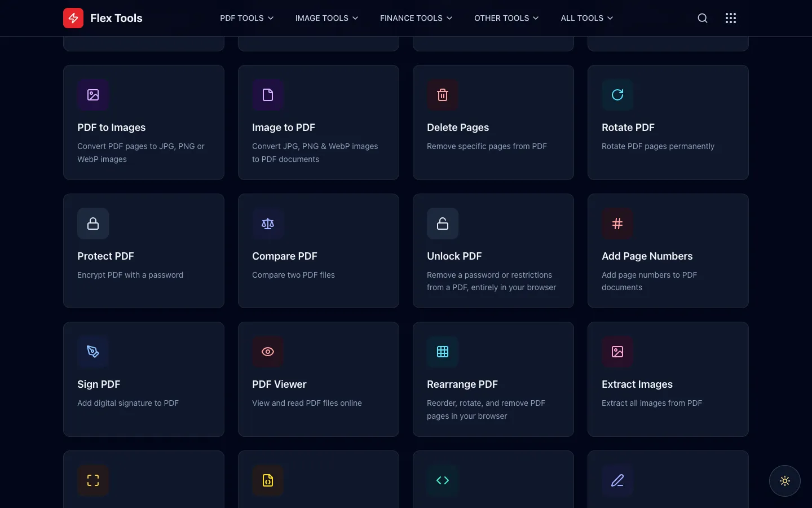Click 'Reorder, rotate, and remove PDF pages' text

tap(486, 409)
